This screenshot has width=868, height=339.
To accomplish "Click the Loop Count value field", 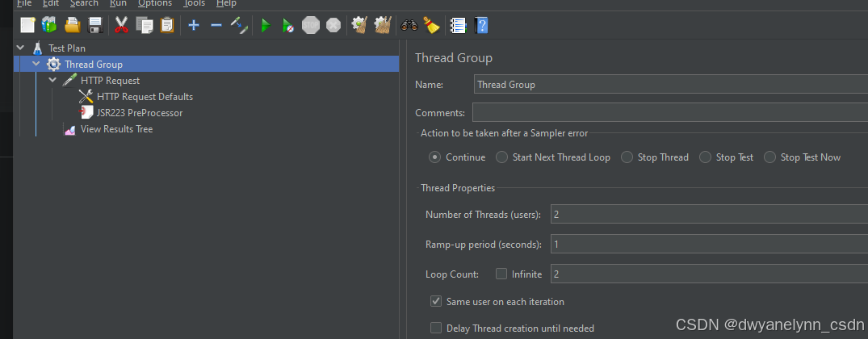I will point(709,274).
